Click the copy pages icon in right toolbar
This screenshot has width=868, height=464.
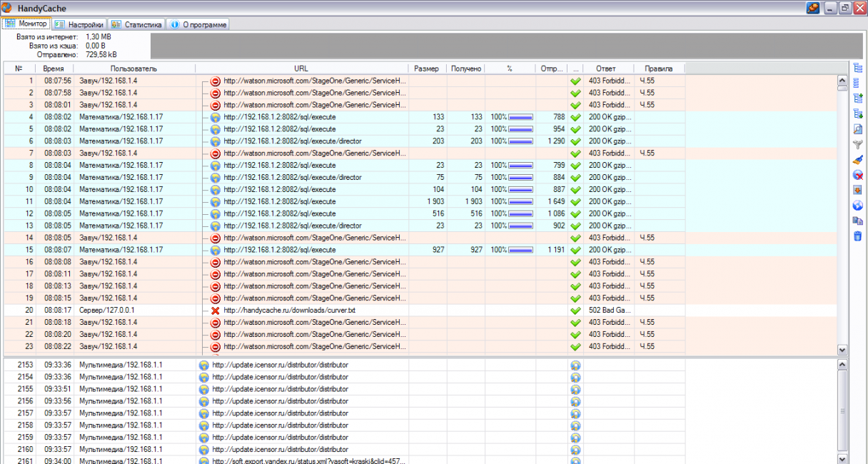click(x=858, y=221)
